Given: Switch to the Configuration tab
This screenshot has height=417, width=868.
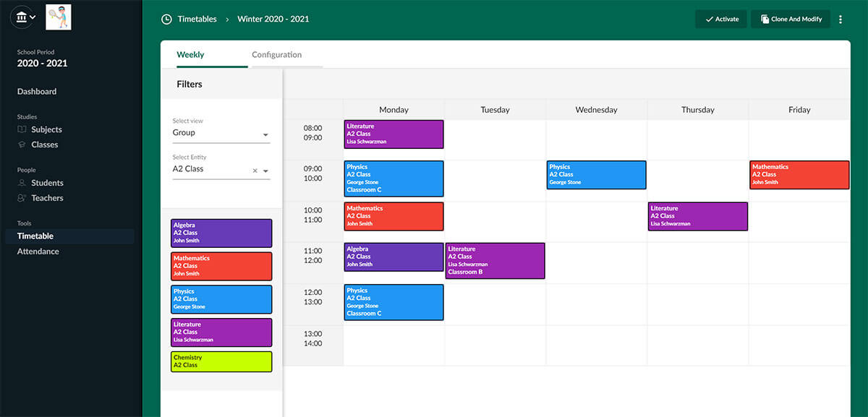Looking at the screenshot, I should coord(276,54).
